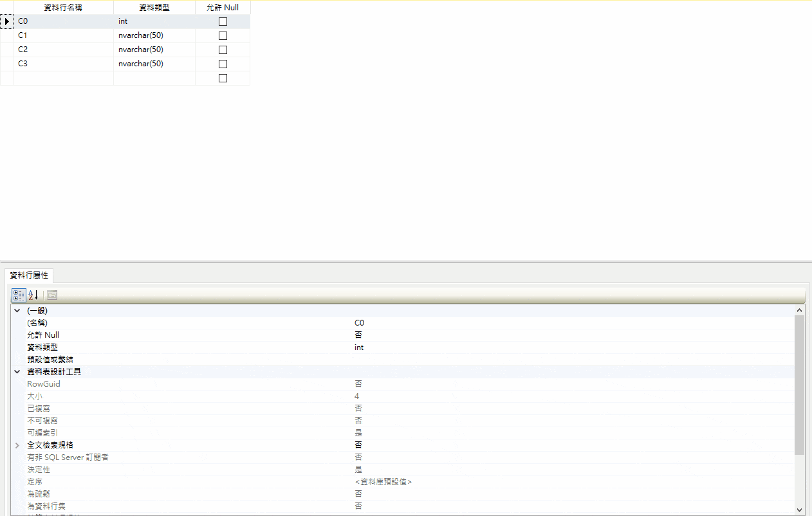Switch properties to Categorized view
The image size is (812, 516).
[19, 295]
